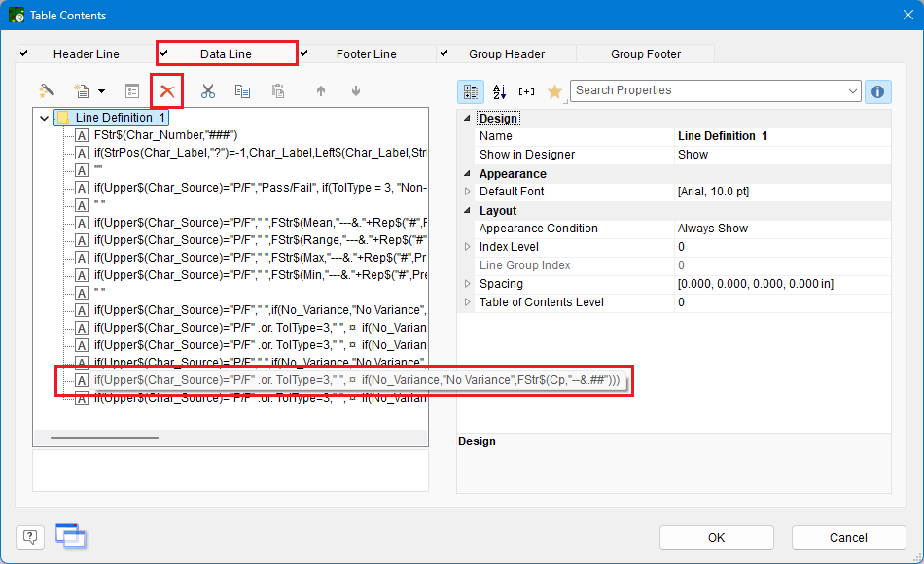Screen dimensions: 924x564
Task: Toggle the Data Line checkmark
Action: coord(163,53)
